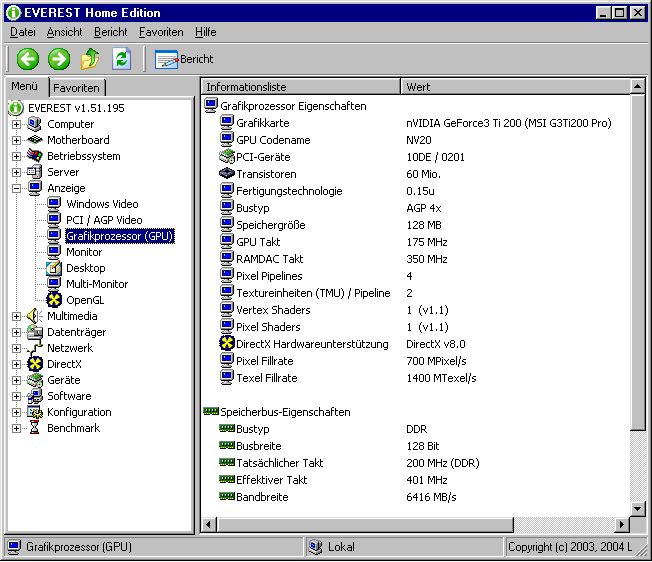Click the PCI-Geräte card icon
The image size is (652, 562).
click(x=227, y=157)
